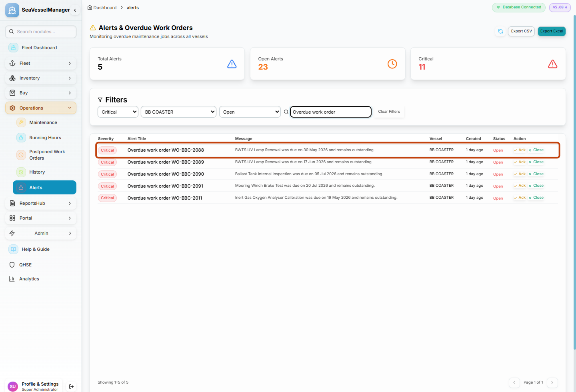This screenshot has width=576, height=392.
Task: Click the Search modules input field
Action: pos(41,32)
